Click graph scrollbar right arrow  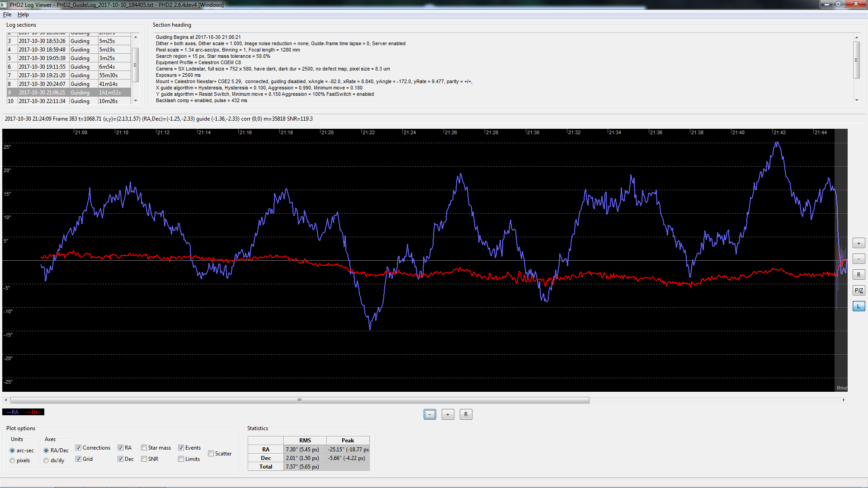844,400
